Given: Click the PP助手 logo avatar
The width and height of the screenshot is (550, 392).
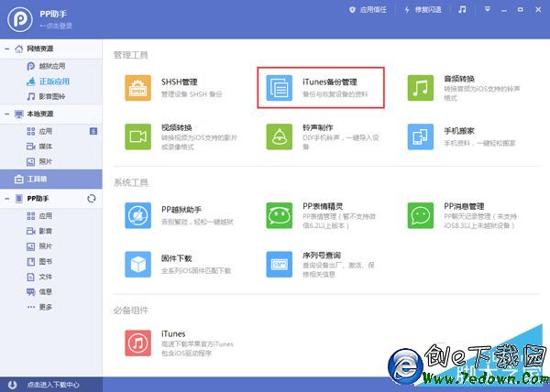Looking at the screenshot, I should (20, 19).
